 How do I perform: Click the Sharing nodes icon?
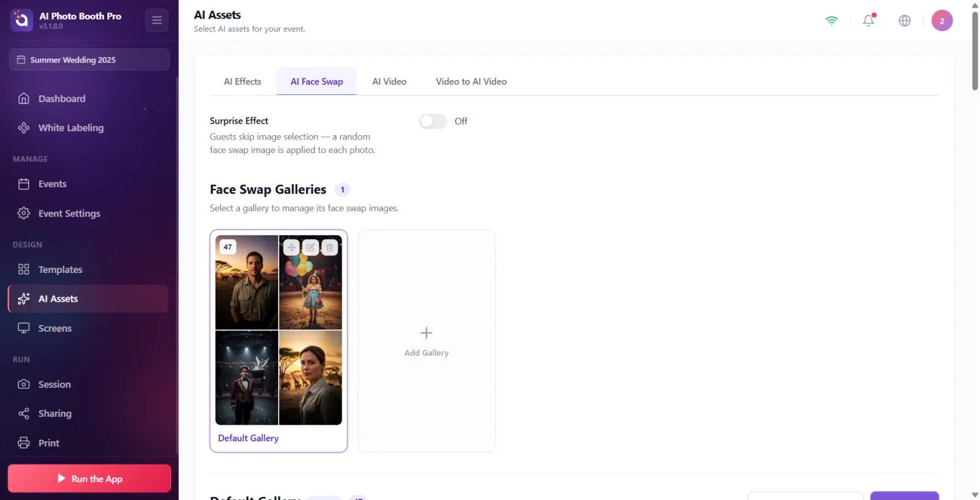24,414
